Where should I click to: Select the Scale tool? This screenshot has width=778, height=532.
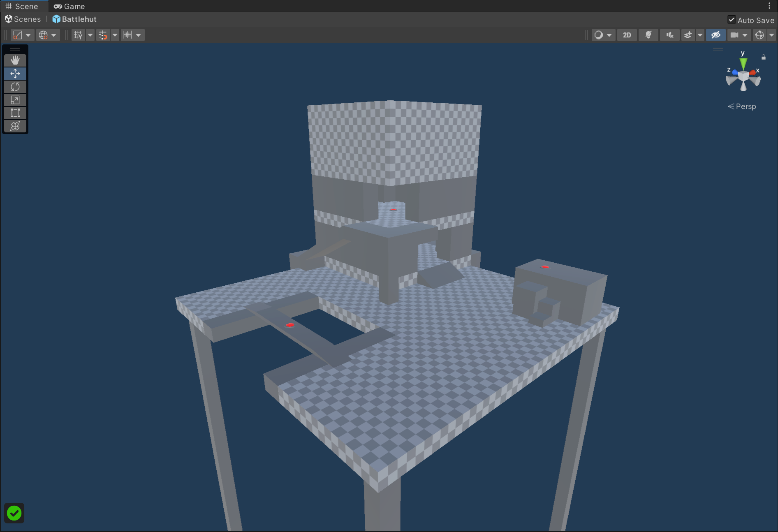(15, 100)
